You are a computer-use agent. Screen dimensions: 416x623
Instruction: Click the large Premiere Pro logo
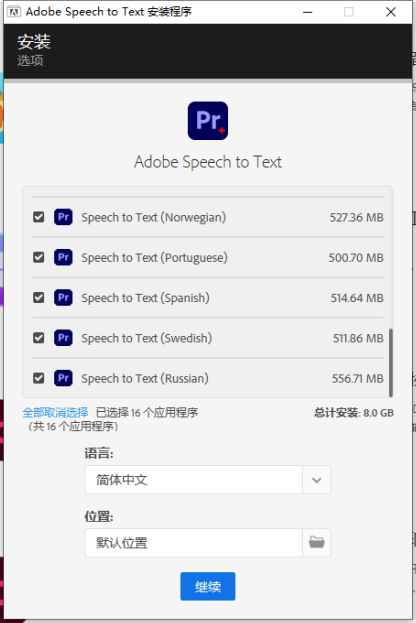click(x=208, y=121)
